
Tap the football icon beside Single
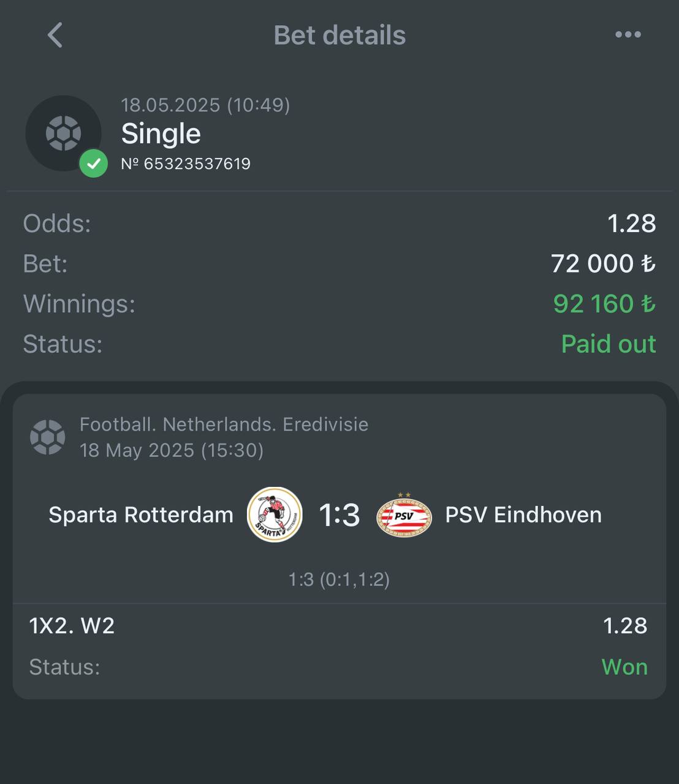63,133
